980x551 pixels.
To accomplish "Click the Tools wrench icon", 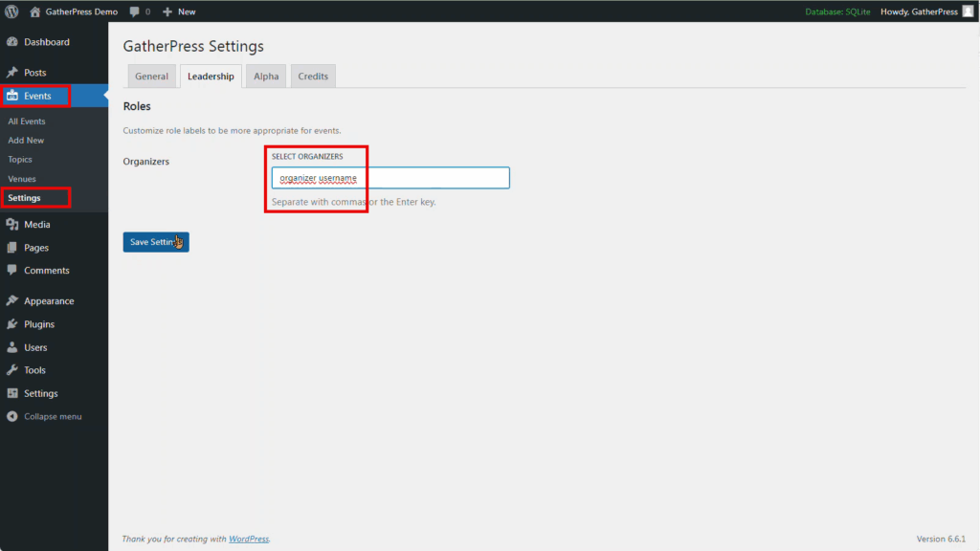I will pos(12,370).
